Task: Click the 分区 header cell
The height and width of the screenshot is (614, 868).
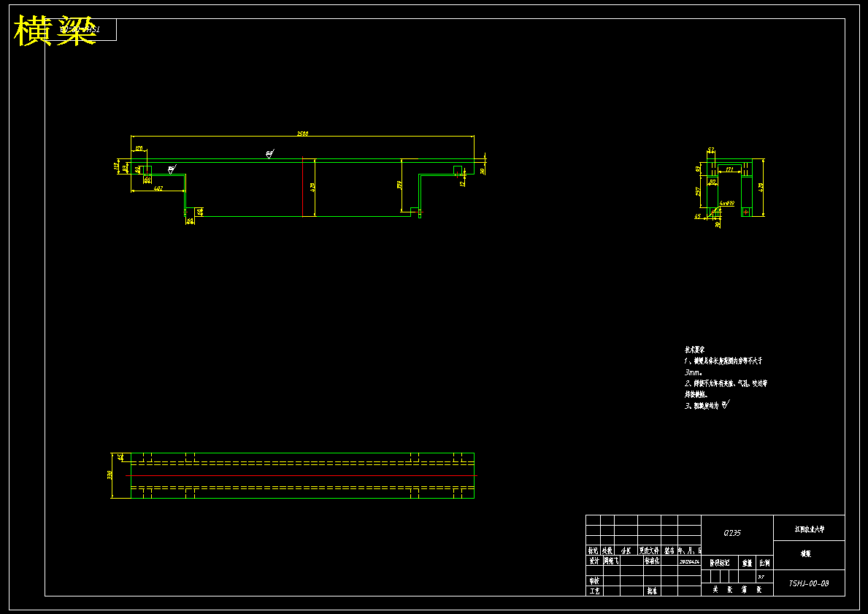Action: tap(626, 550)
